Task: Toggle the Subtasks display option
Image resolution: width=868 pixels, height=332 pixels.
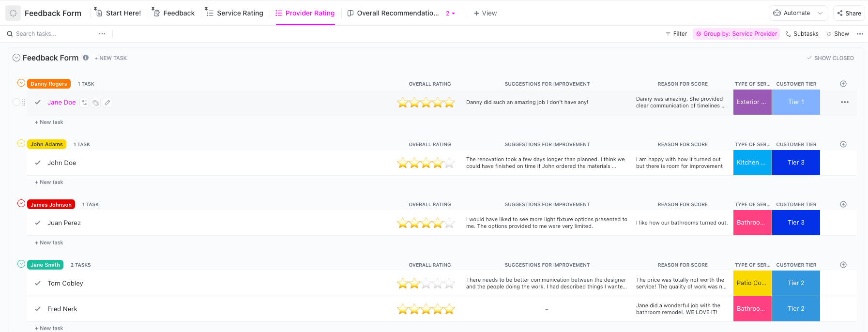Action: (802, 34)
